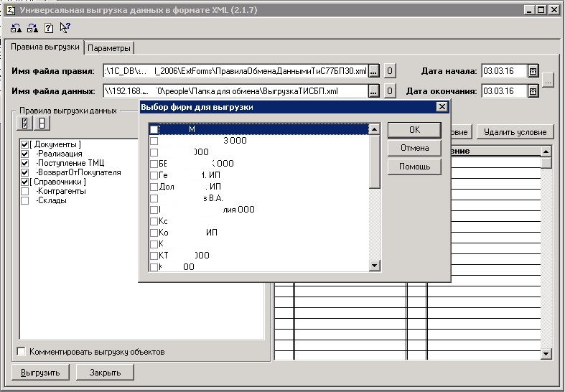
Task: Click conditions table scrollbar up arrow
Action: (x=546, y=151)
